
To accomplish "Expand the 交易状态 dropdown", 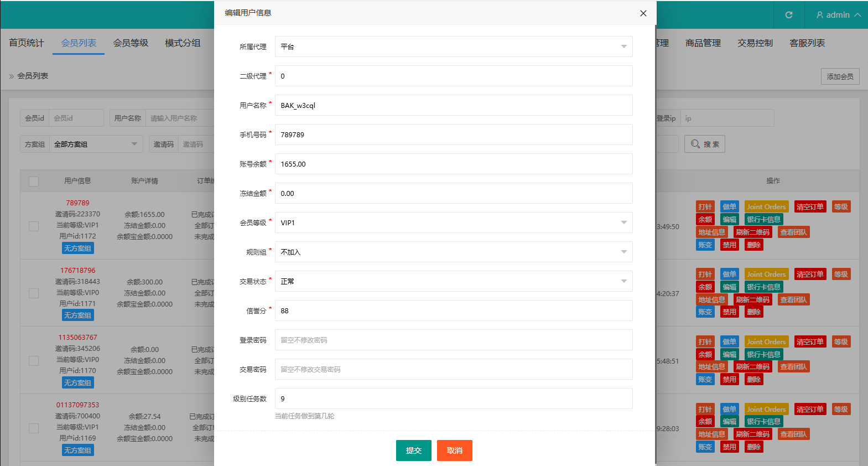I will [x=454, y=281].
